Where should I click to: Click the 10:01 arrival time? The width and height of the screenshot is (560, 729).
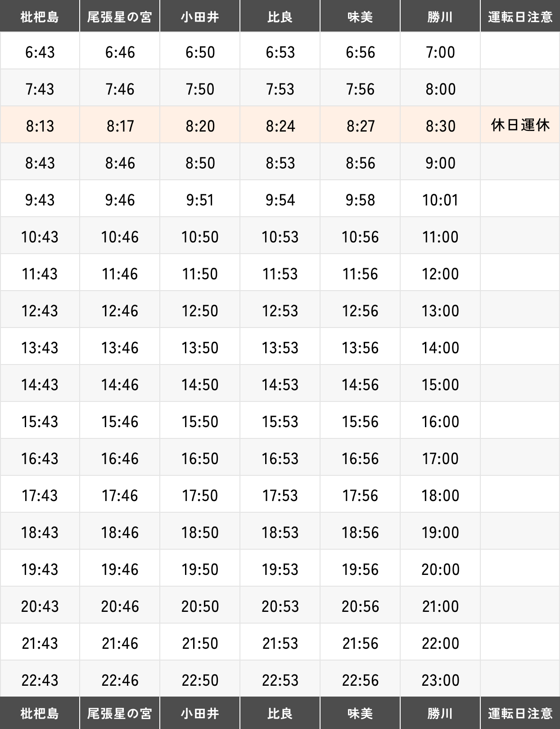[x=440, y=200]
